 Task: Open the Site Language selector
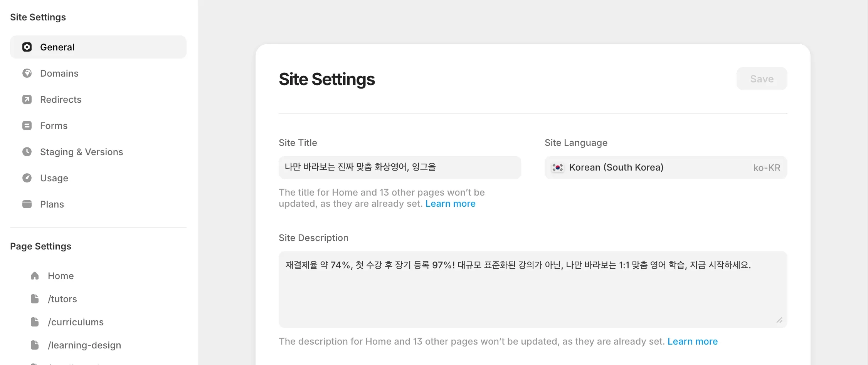(666, 167)
